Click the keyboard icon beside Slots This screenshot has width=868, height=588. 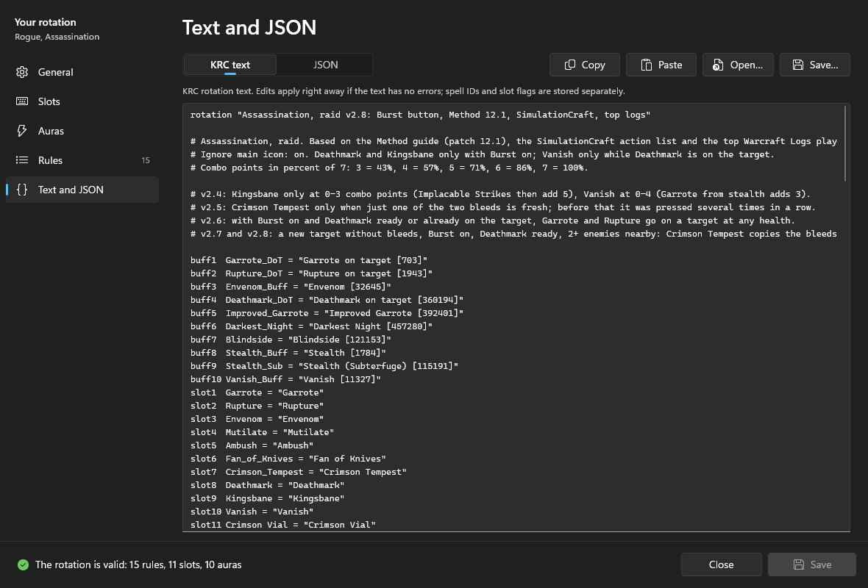[x=22, y=101]
